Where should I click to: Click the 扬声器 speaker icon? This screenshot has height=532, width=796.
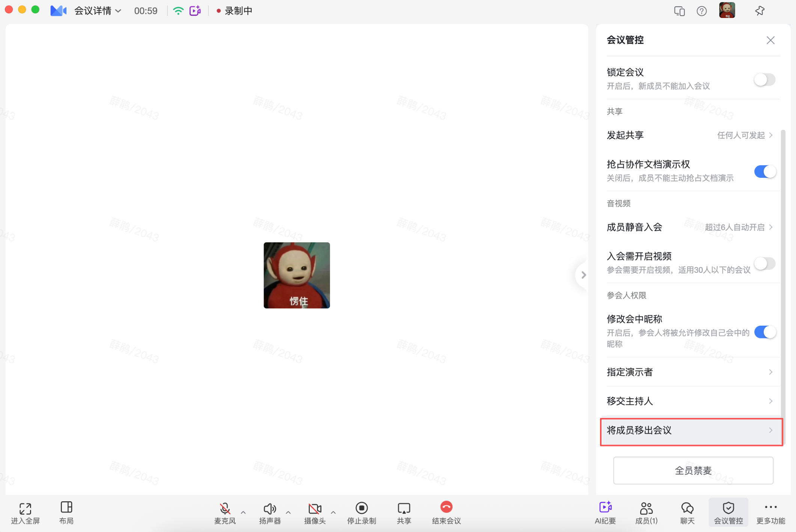click(270, 513)
